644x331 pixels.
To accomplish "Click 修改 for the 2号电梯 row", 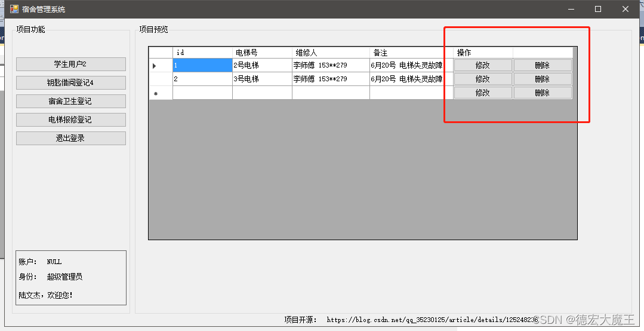I will click(483, 65).
